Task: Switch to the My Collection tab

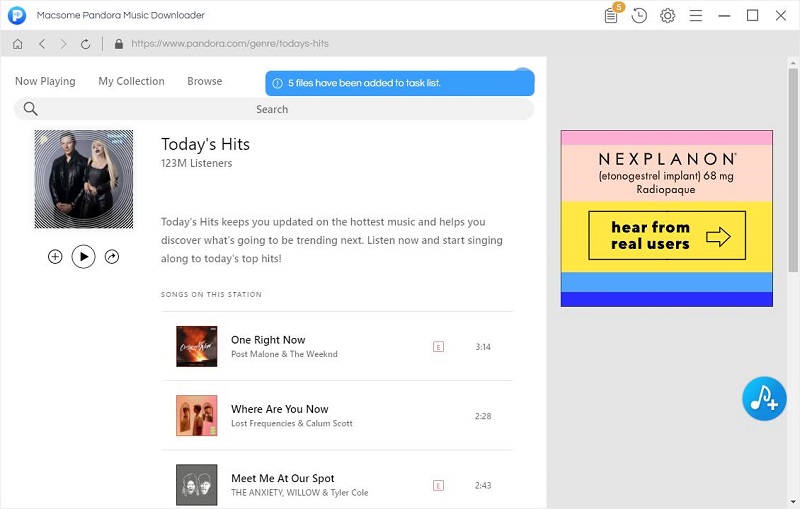Action: [x=131, y=81]
